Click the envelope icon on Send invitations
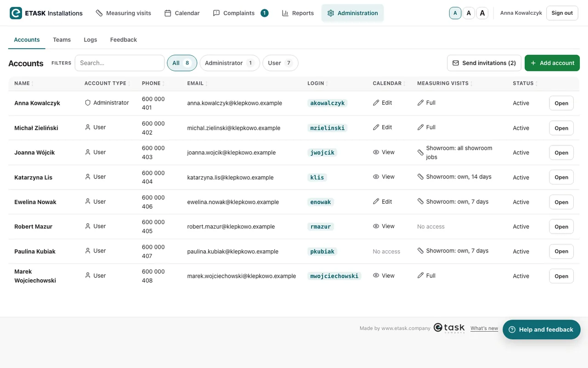Screen dimensions: 588x368 pos(456,63)
